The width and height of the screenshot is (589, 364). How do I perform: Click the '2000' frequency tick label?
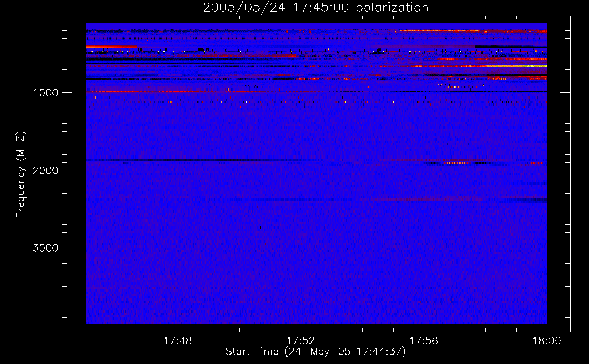(46, 170)
